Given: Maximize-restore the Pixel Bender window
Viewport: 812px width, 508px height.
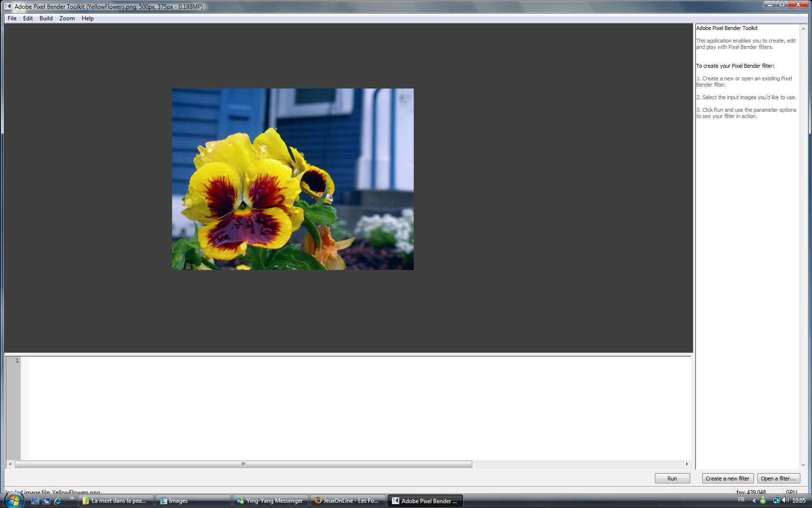Looking at the screenshot, I should click(782, 4).
